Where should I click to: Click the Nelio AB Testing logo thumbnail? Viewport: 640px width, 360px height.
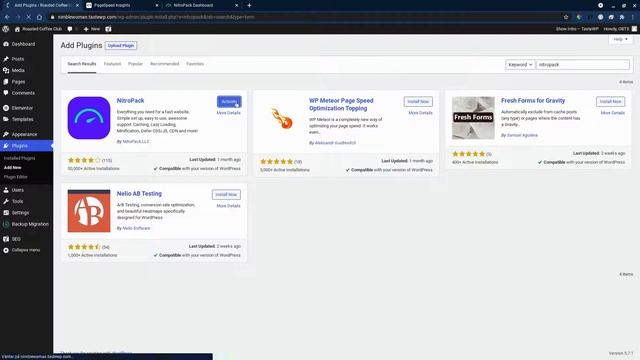(x=89, y=211)
